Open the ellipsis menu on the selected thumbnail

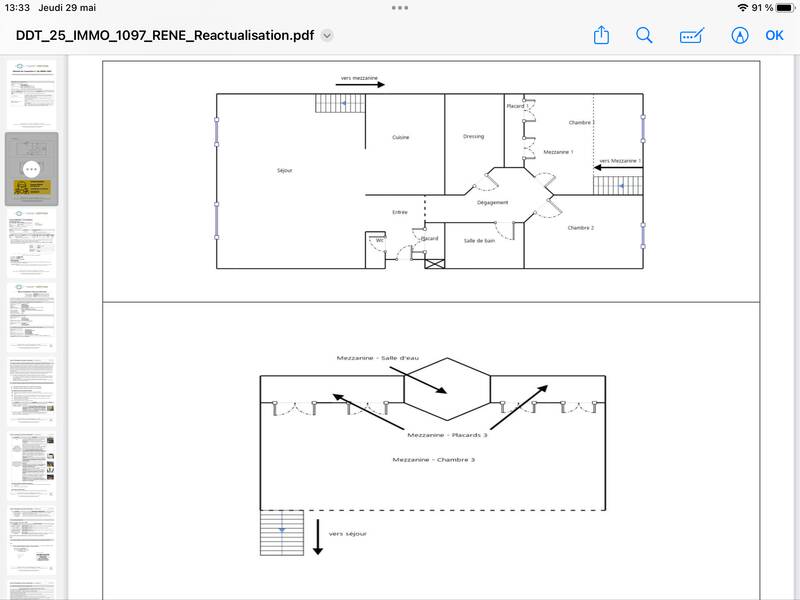pyautogui.click(x=32, y=169)
